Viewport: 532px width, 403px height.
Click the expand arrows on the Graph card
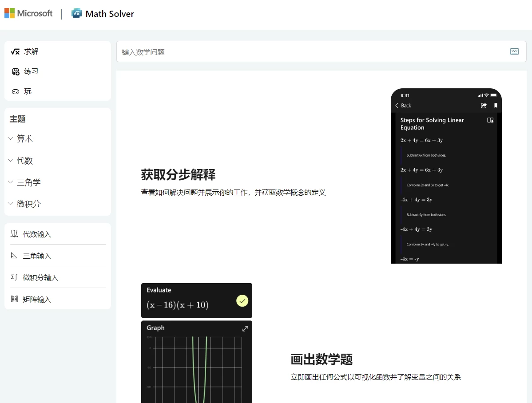tap(245, 328)
